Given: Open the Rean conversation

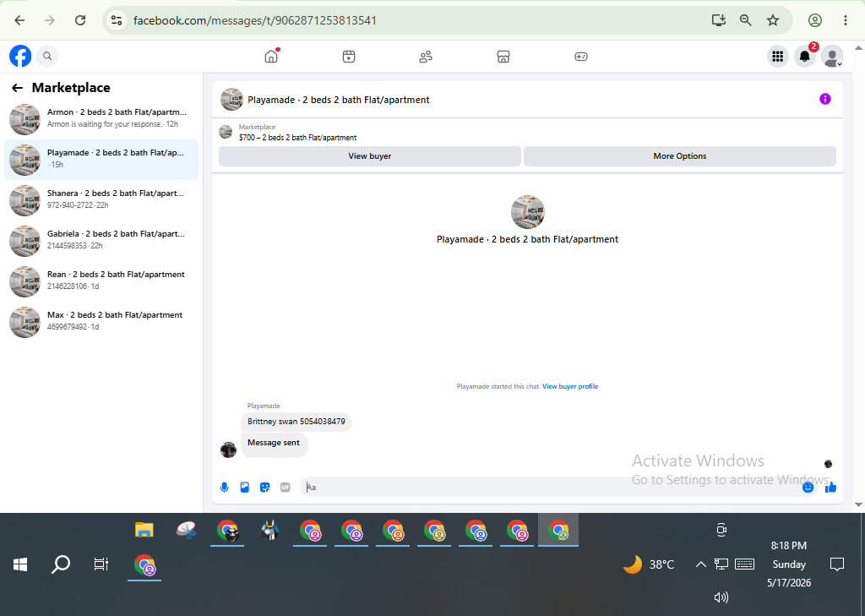Looking at the screenshot, I should coord(101,281).
